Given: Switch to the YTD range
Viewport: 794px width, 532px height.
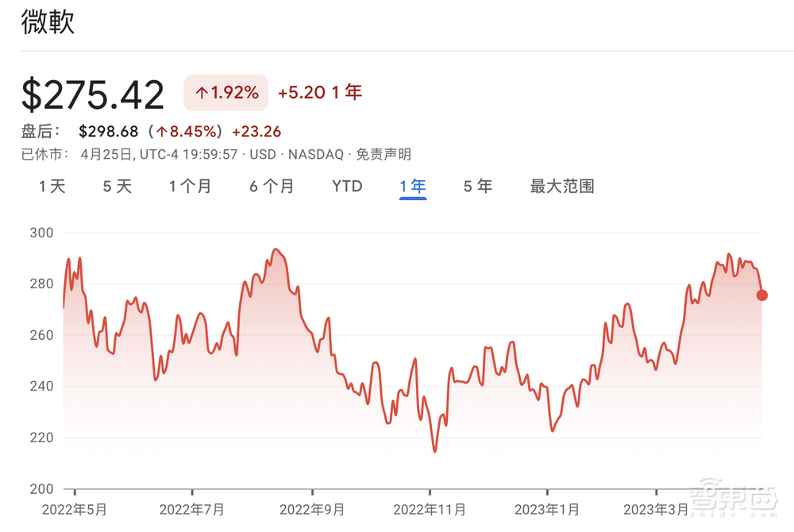Looking at the screenshot, I should point(347,186).
